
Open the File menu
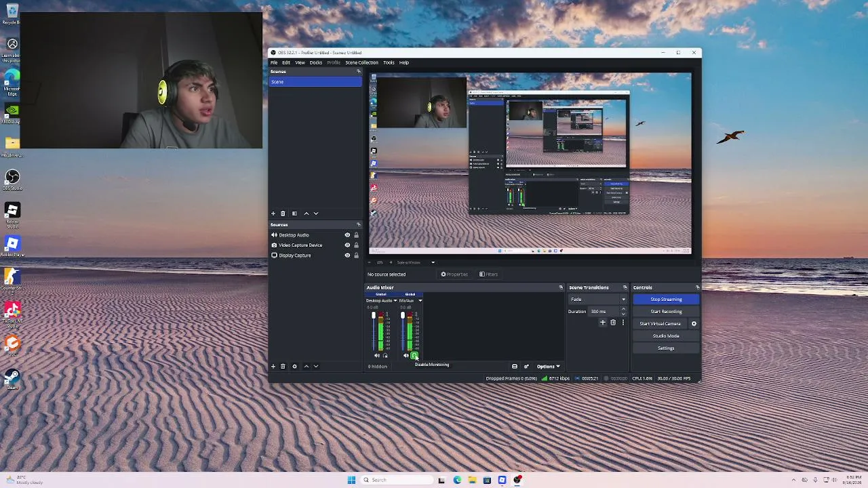(x=274, y=62)
